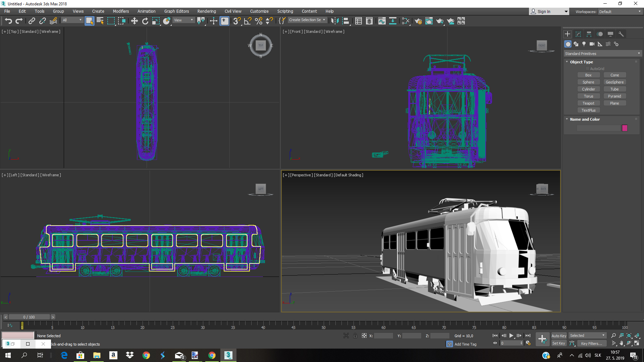Toggle Auto Key mode

point(559,336)
